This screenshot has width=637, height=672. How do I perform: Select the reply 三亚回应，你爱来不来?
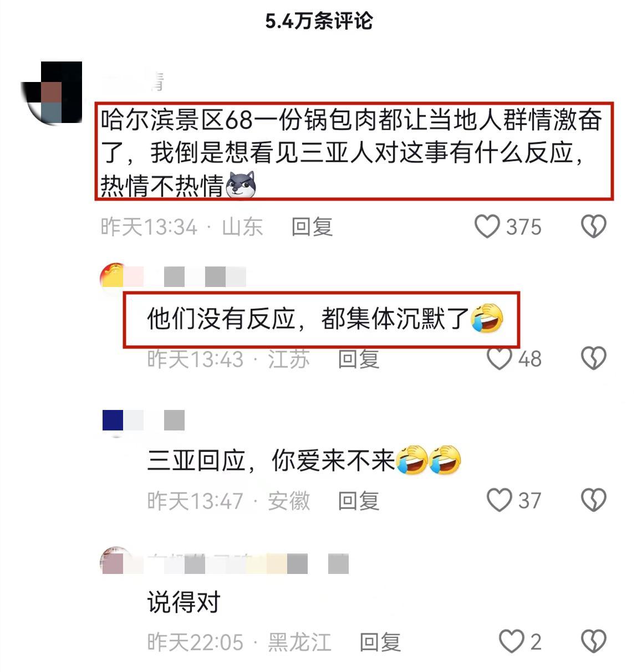(x=304, y=460)
